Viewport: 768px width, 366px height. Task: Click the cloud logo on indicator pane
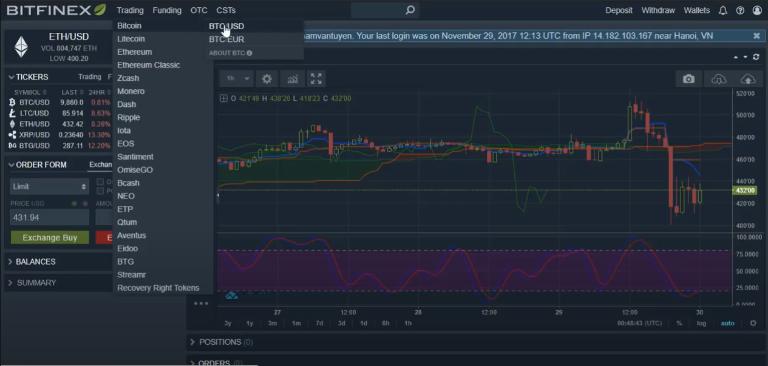coord(231,295)
